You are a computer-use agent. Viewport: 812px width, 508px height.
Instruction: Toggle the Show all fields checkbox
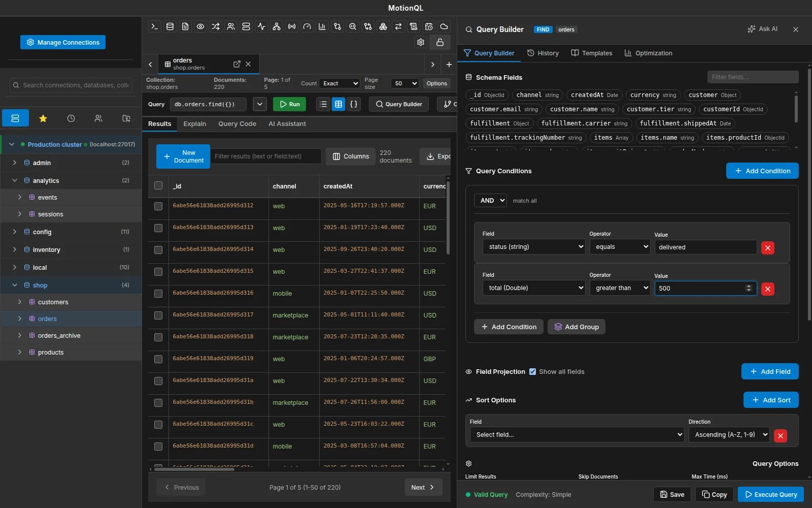[x=532, y=371]
